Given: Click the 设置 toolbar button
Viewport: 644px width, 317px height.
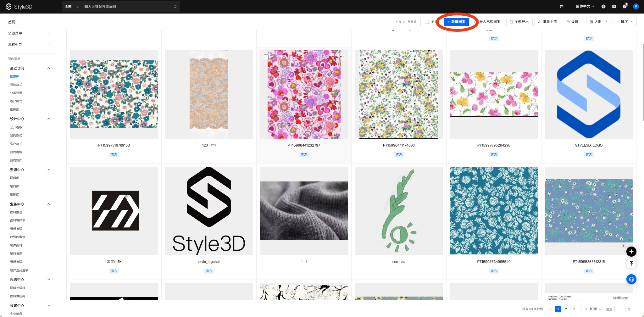Looking at the screenshot, I should 572,22.
